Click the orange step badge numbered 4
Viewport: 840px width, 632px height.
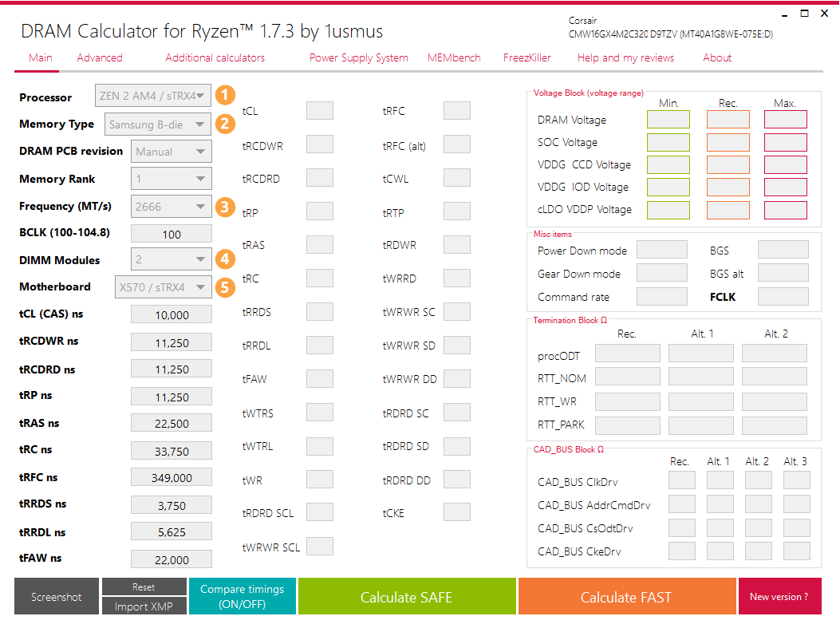click(x=225, y=260)
